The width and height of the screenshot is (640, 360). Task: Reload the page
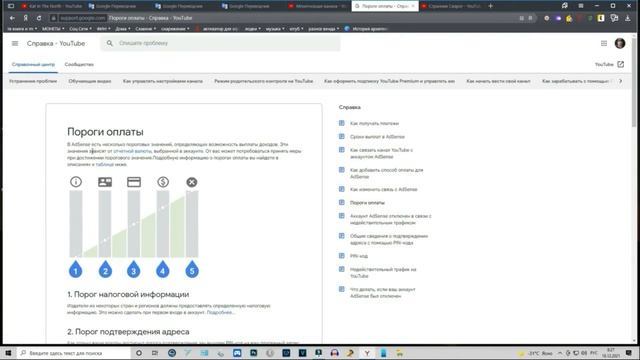point(39,18)
